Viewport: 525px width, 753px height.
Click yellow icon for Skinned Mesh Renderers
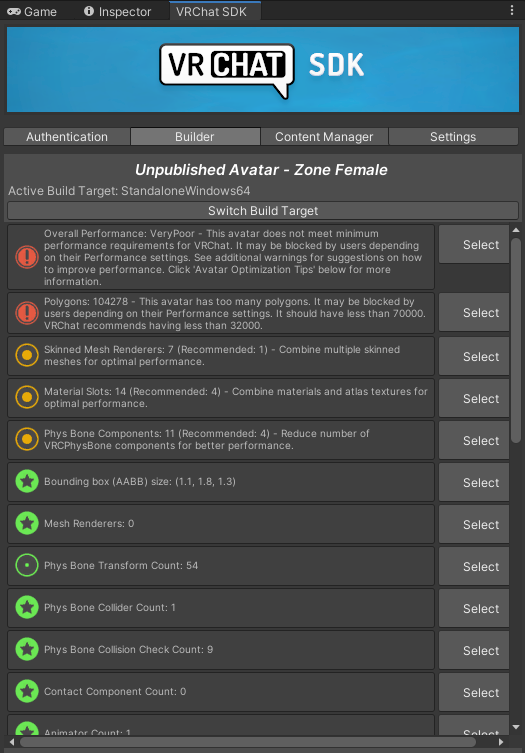coord(27,355)
